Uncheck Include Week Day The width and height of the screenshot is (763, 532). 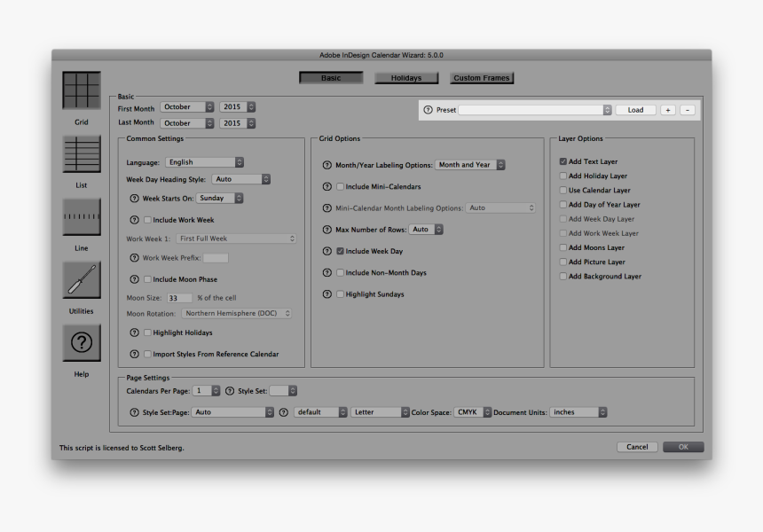tap(340, 251)
